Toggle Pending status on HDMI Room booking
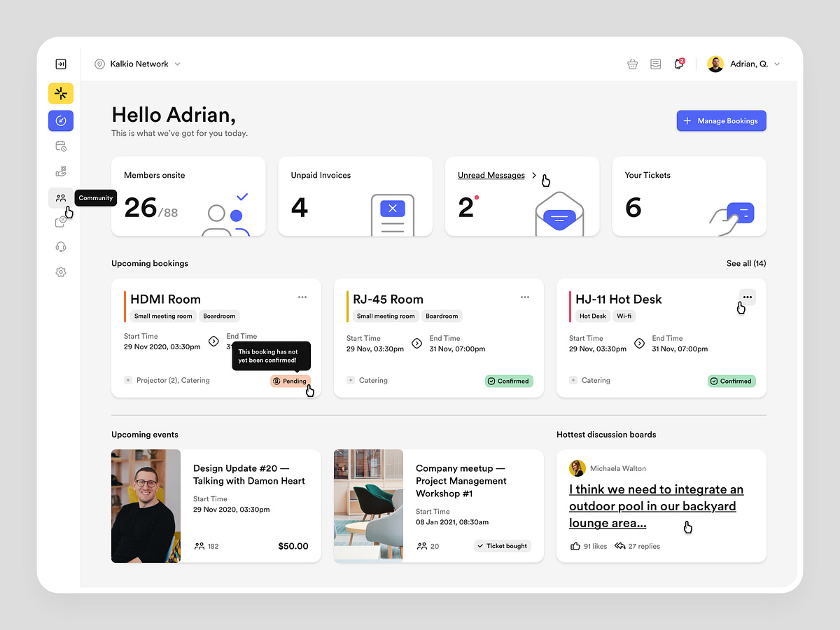This screenshot has height=630, width=840. 290,381
